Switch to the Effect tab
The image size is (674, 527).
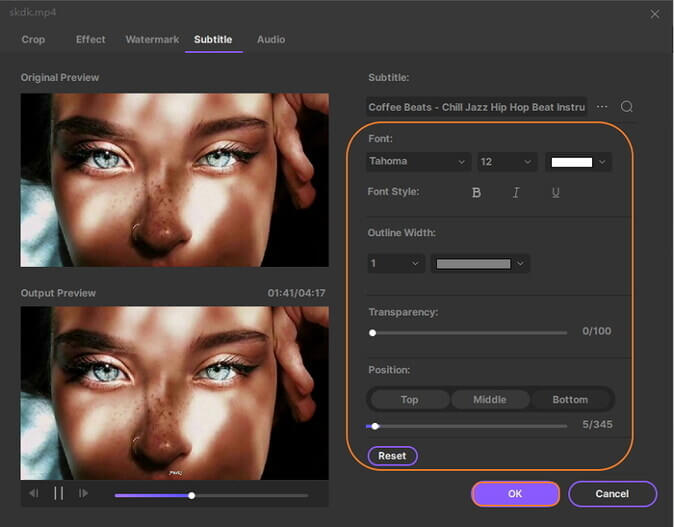(91, 40)
